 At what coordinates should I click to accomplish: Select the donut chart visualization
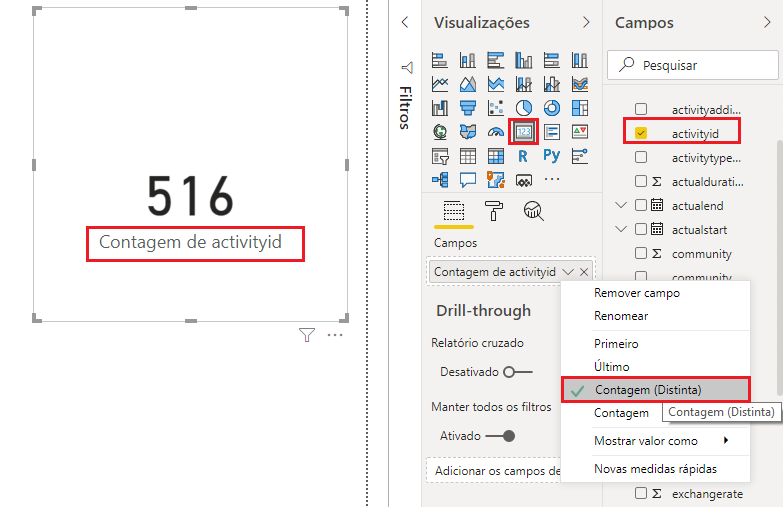tap(551, 108)
